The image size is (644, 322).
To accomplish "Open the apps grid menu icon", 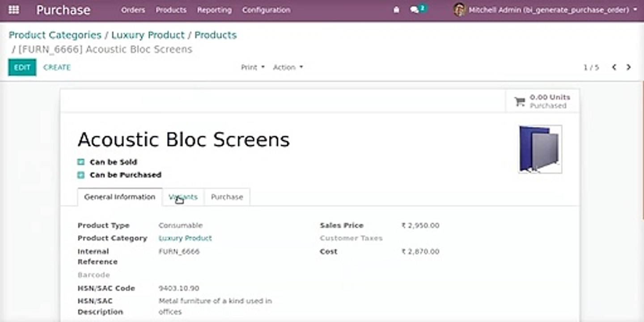I will pos(14,10).
